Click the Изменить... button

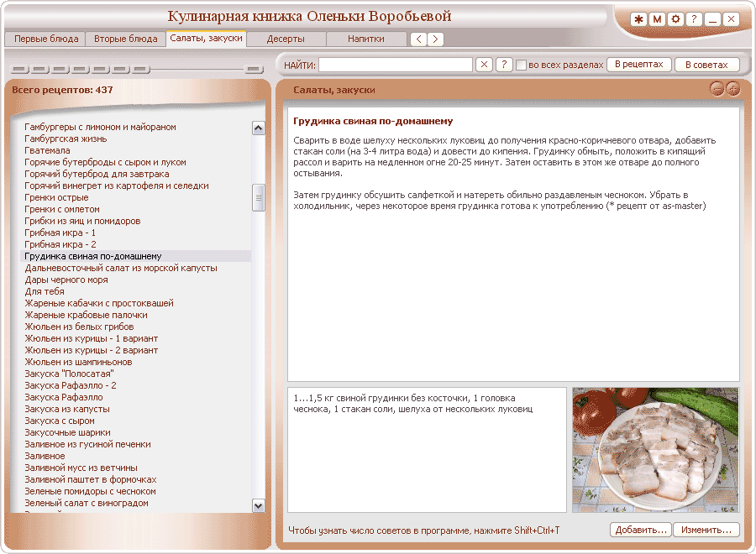(706, 530)
